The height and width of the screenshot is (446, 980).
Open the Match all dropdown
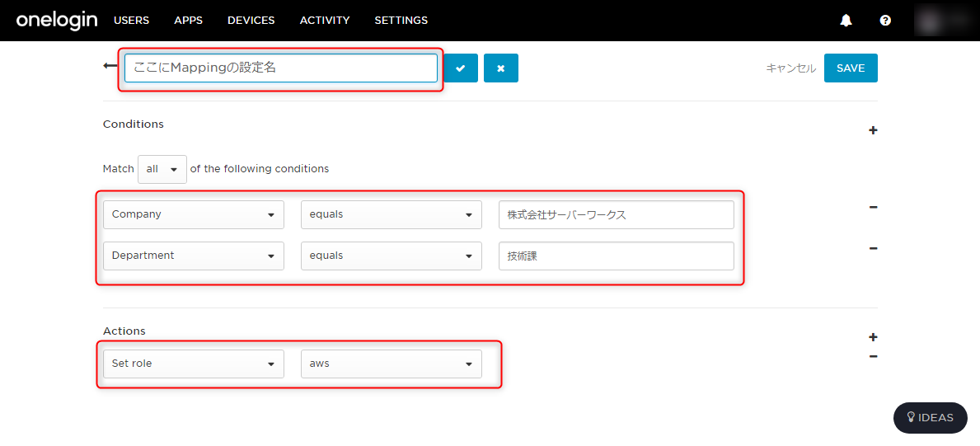(162, 169)
